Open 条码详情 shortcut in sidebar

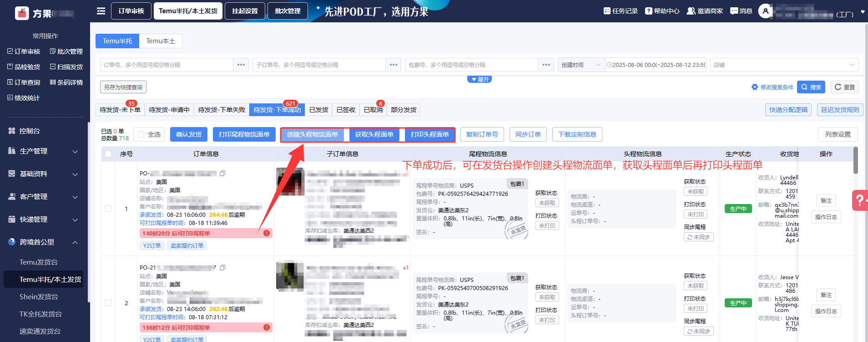pos(66,82)
